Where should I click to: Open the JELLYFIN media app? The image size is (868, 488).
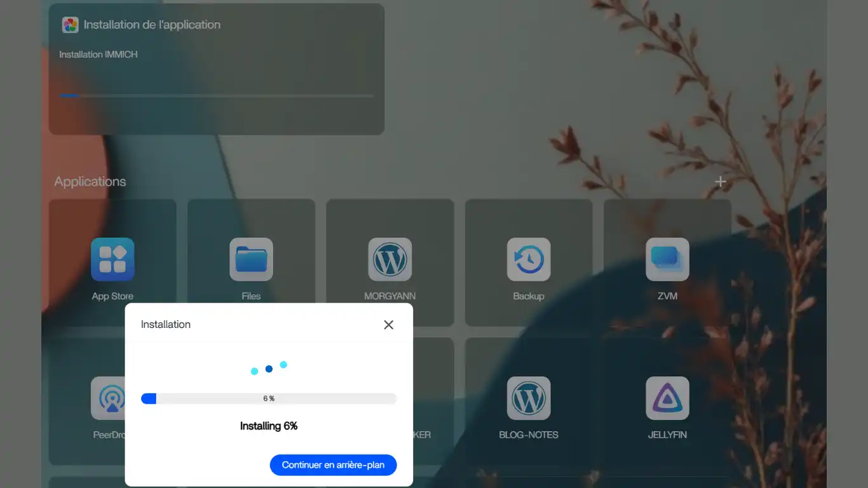click(x=667, y=398)
